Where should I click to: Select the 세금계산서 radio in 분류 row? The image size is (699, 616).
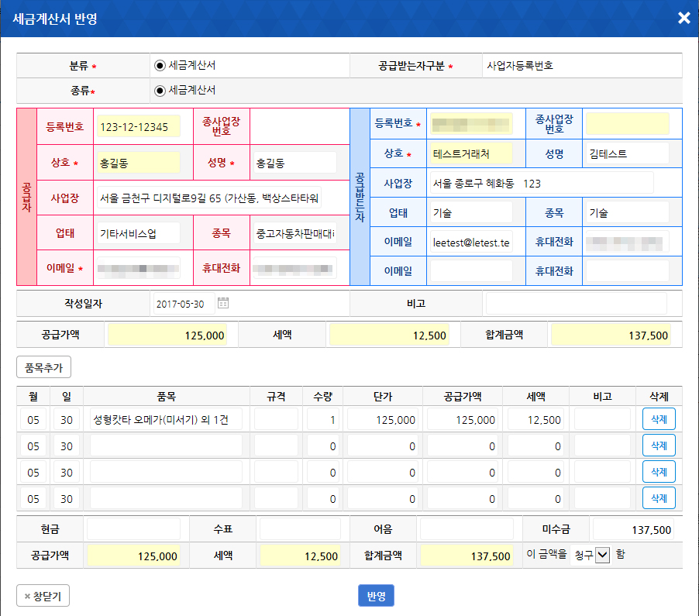tap(160, 66)
